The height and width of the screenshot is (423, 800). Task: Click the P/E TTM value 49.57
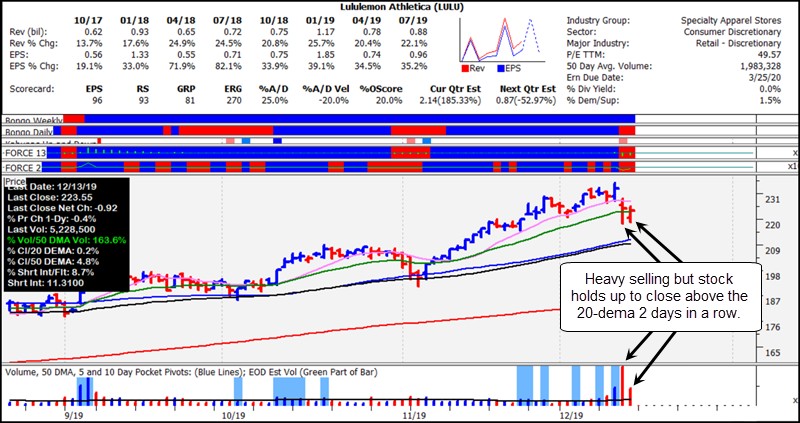[770, 55]
